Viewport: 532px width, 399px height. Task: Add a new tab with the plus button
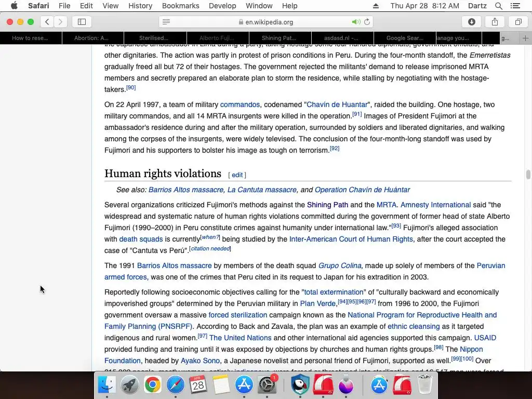coord(525,38)
